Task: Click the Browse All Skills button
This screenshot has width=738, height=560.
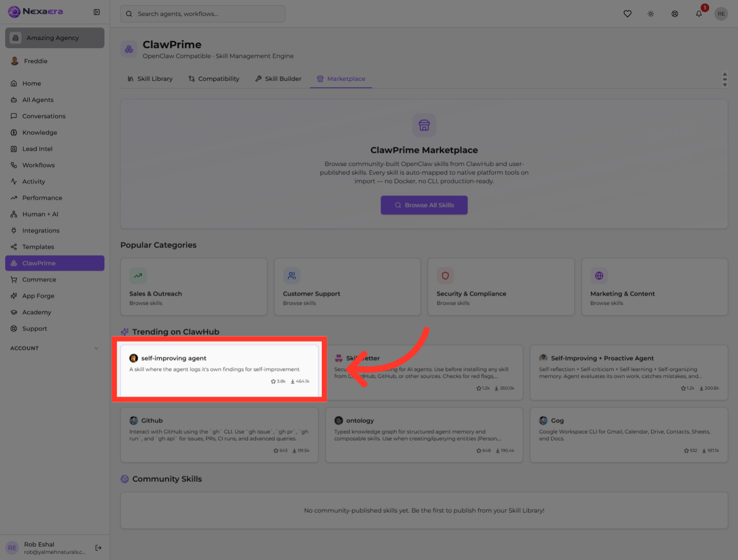Action: 424,205
